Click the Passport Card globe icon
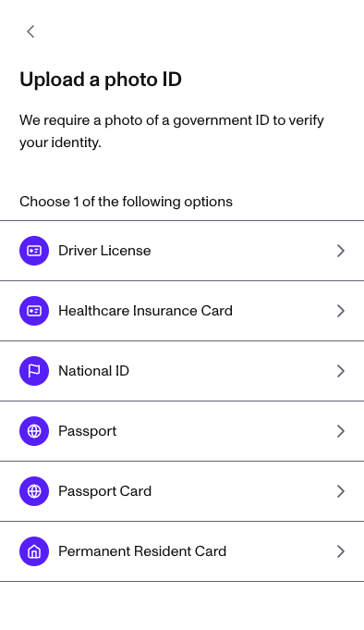This screenshot has width=364, height=630. pos(34,491)
